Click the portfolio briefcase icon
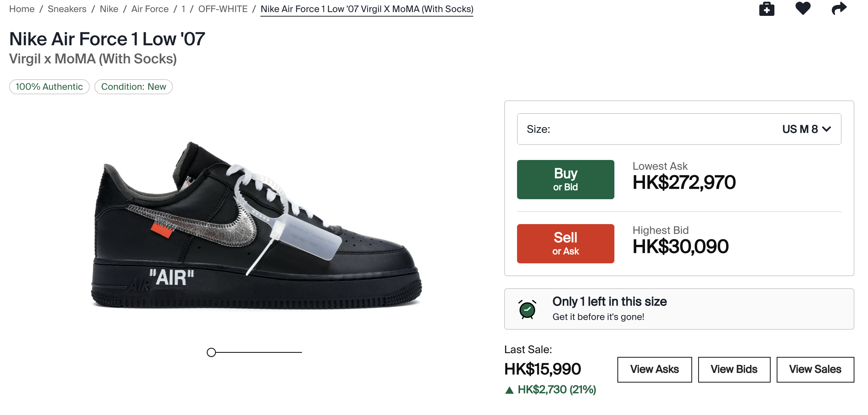868x415 pixels. coord(766,9)
